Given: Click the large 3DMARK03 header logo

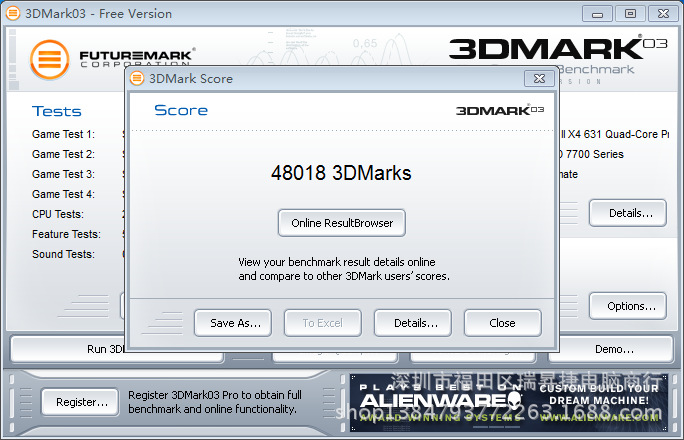Looking at the screenshot, I should (x=558, y=49).
